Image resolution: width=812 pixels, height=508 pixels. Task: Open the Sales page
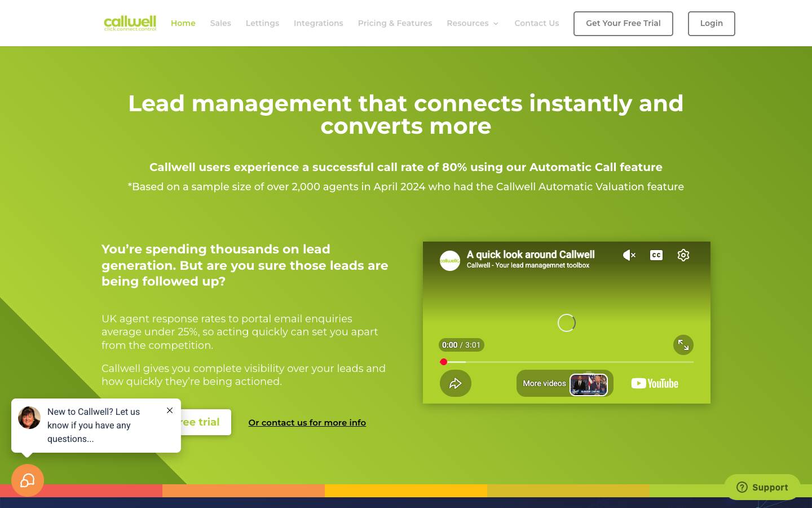220,23
